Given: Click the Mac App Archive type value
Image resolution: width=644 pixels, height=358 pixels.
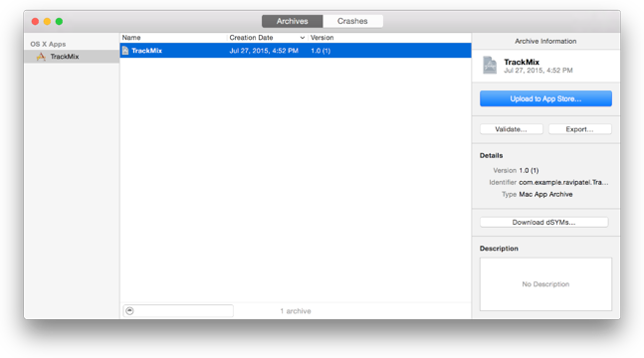Looking at the screenshot, I should [x=545, y=194].
